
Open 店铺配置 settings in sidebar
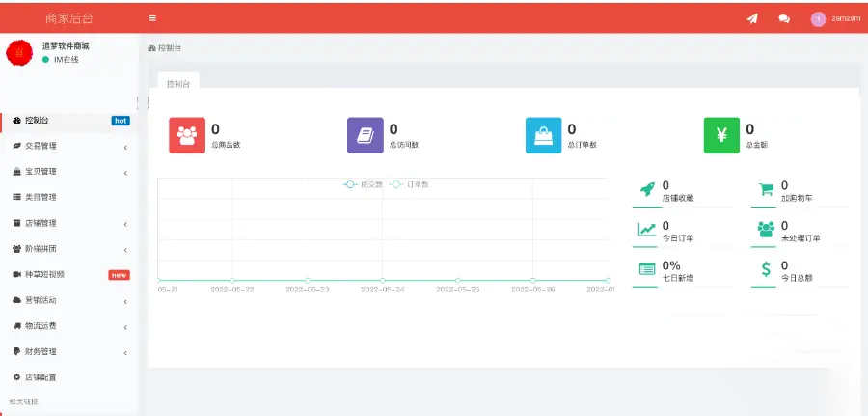pyautogui.click(x=41, y=376)
